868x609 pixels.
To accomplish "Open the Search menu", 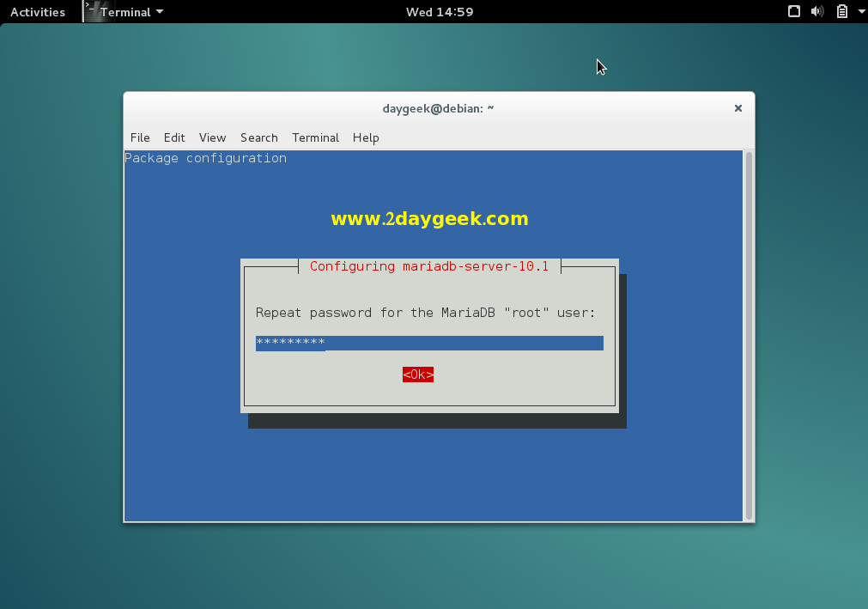I will [259, 137].
